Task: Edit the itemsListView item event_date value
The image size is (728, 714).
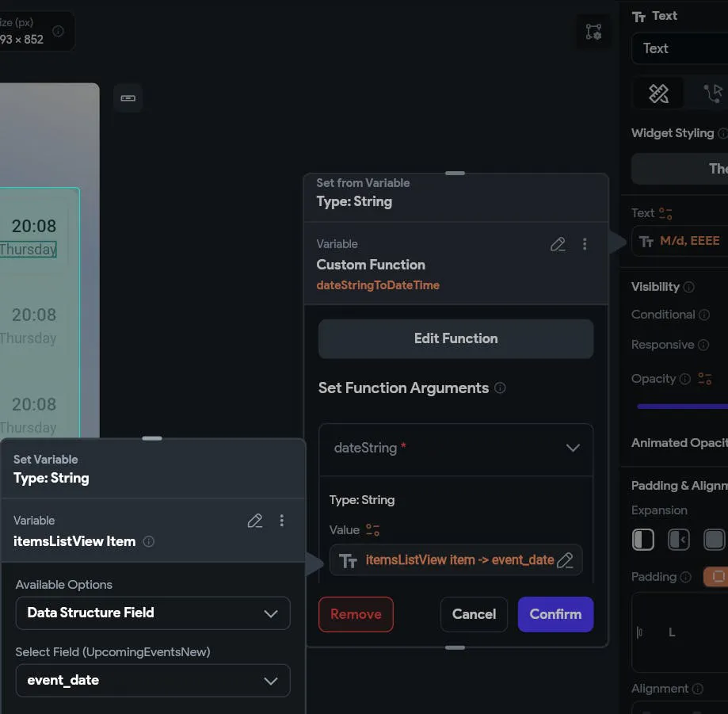Action: pos(565,560)
